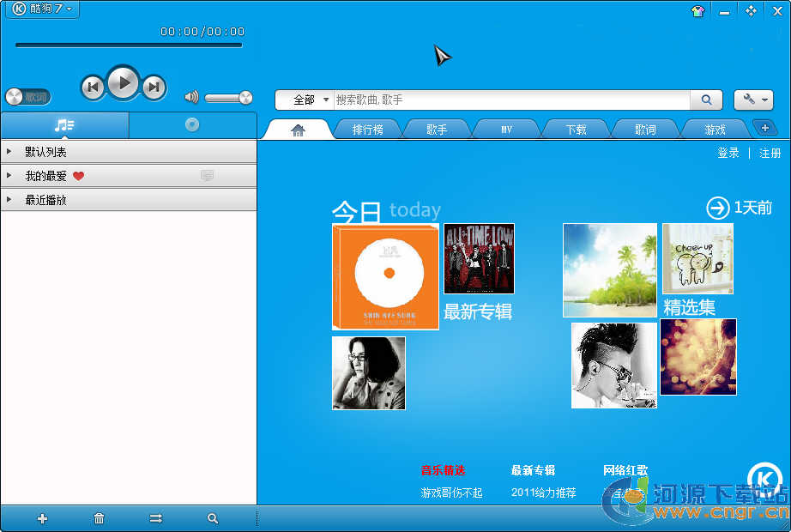
Task: Open the 全部 search filter dropdown
Action: (311, 100)
